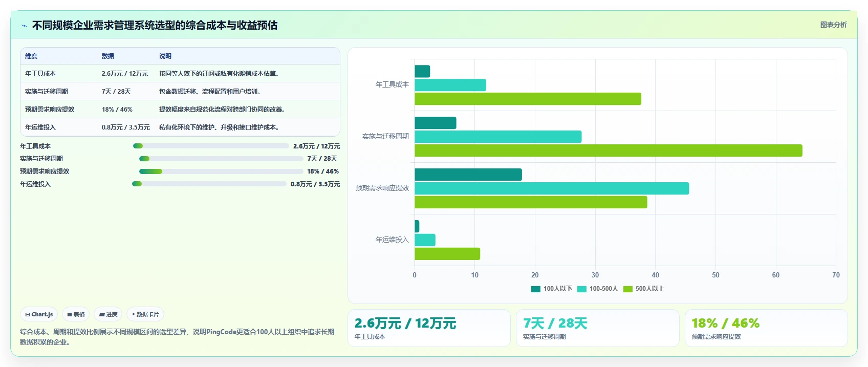
Task: Click the 500人以上 bar for 预期需求响应提效
Action: (x=531, y=202)
